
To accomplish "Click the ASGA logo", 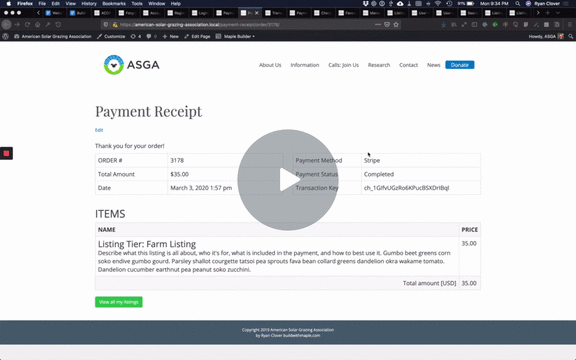I will click(132, 65).
